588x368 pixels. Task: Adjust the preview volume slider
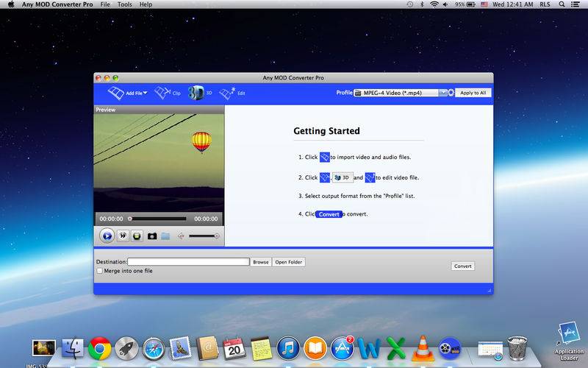tap(204, 236)
